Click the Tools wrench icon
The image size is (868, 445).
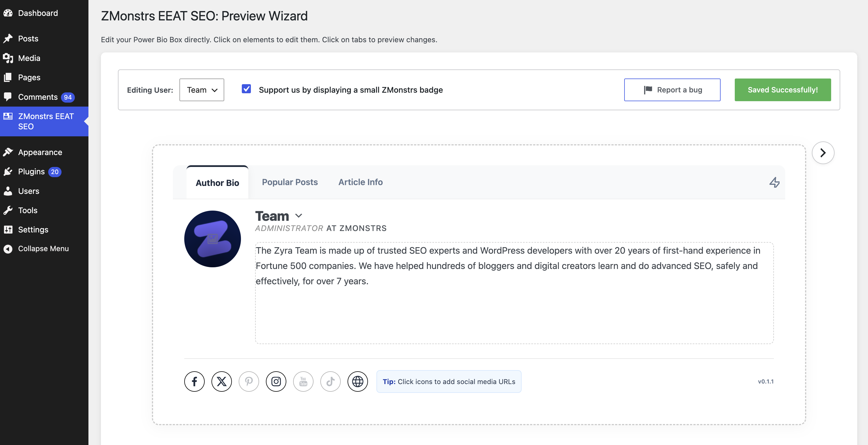coord(8,210)
